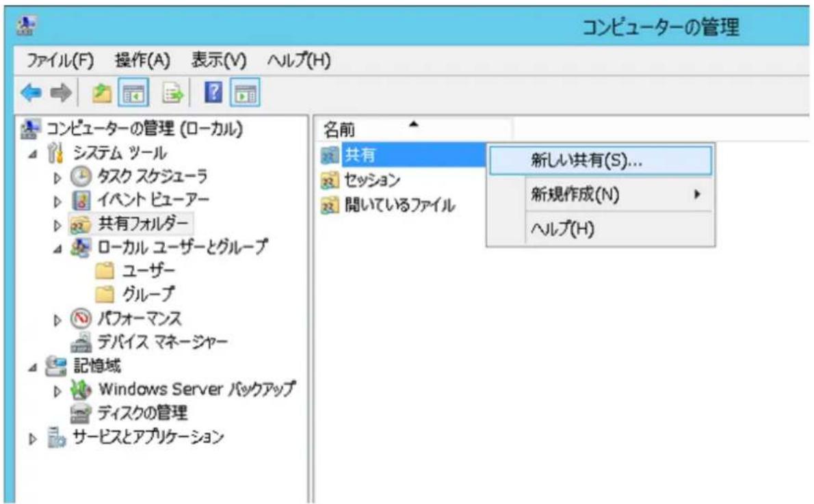The height and width of the screenshot is (504, 814).
Task: Click the ディスクの管理 icon
Action: pyautogui.click(x=81, y=414)
